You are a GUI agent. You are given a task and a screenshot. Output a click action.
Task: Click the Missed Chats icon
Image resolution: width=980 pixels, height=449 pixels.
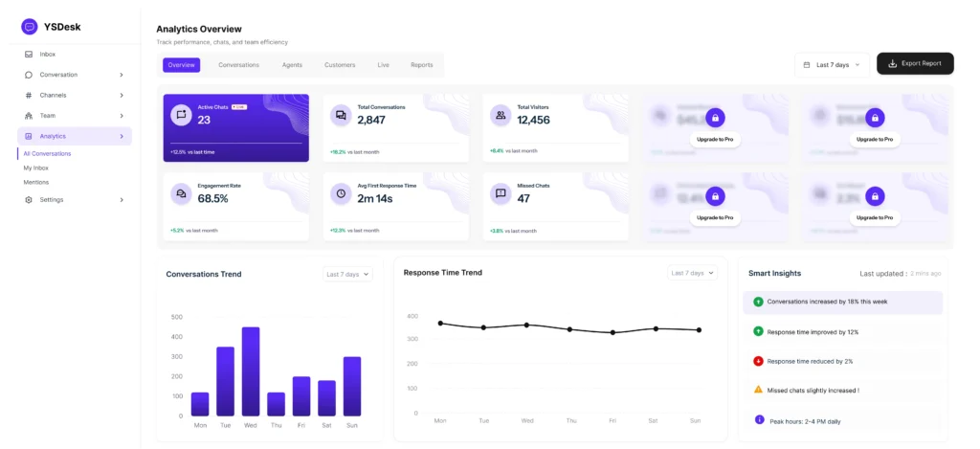(x=500, y=193)
